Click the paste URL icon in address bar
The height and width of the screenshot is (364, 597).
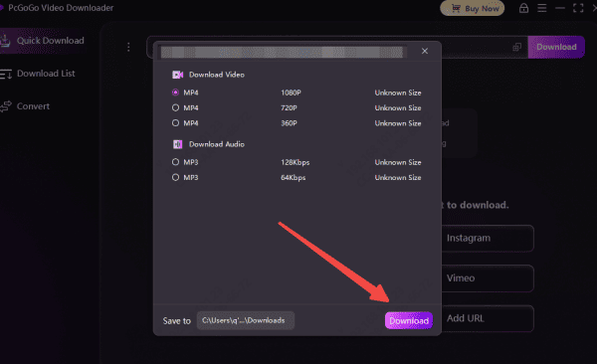tap(516, 47)
